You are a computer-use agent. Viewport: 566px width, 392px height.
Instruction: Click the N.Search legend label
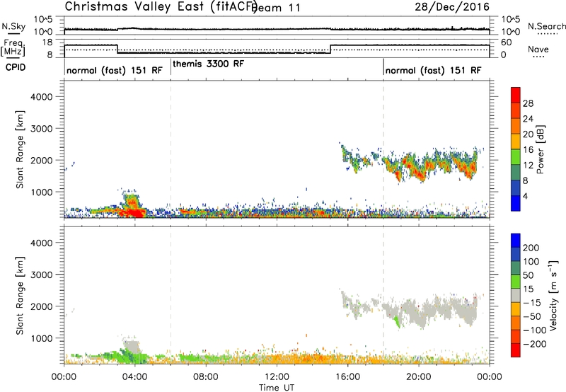point(546,26)
